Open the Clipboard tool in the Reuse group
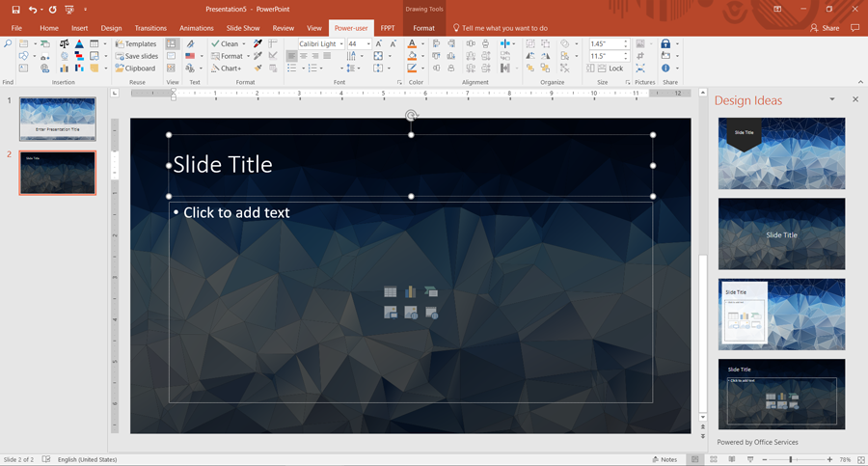The height and width of the screenshot is (466, 868). 136,69
